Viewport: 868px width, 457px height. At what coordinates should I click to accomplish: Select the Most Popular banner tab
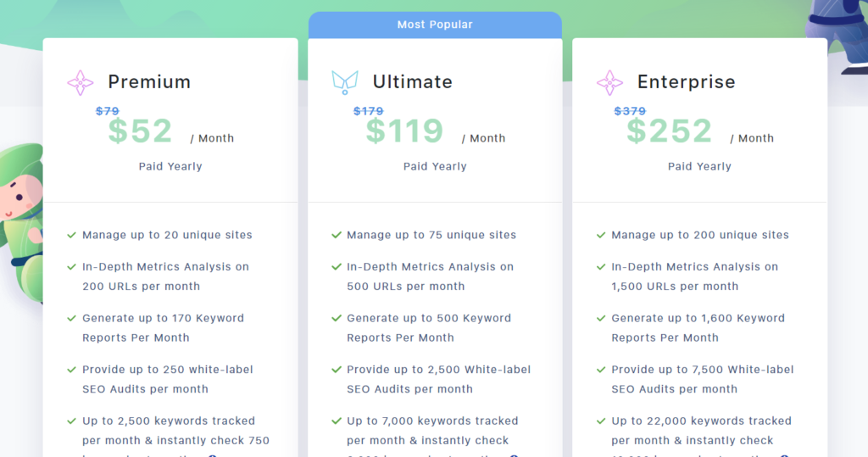[435, 25]
